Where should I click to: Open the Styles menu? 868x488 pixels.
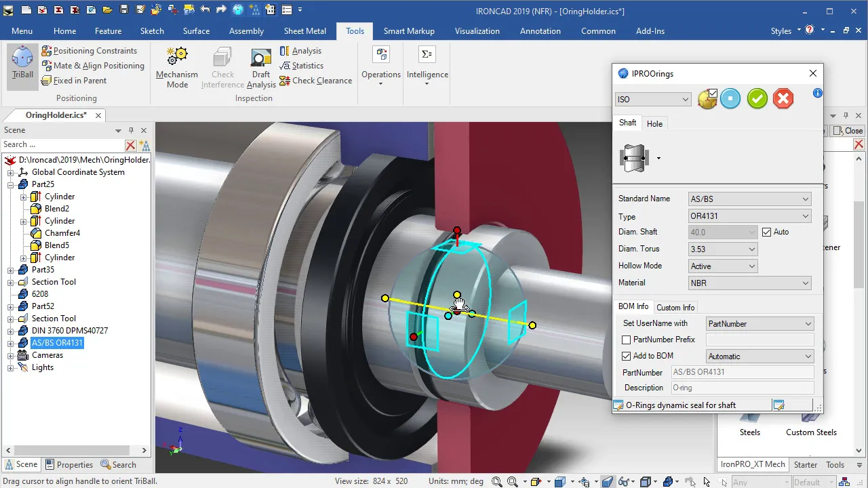coord(785,31)
